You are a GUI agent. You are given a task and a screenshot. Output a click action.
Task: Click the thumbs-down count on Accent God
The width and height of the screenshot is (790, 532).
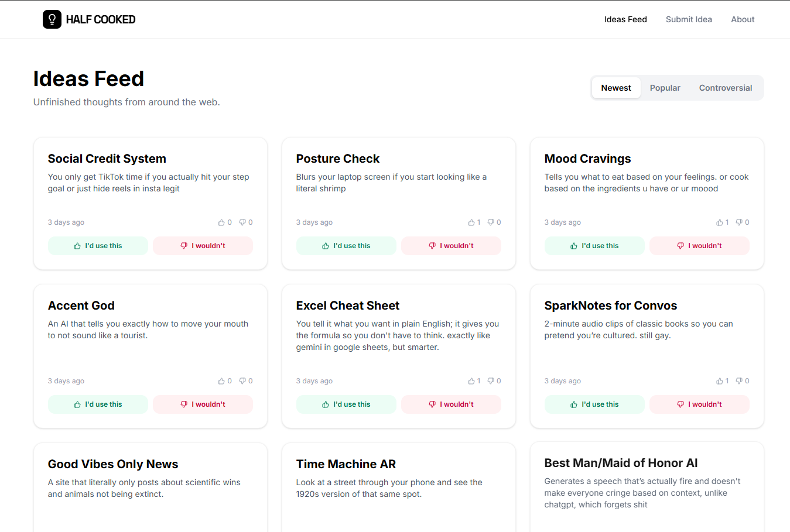[245, 380]
